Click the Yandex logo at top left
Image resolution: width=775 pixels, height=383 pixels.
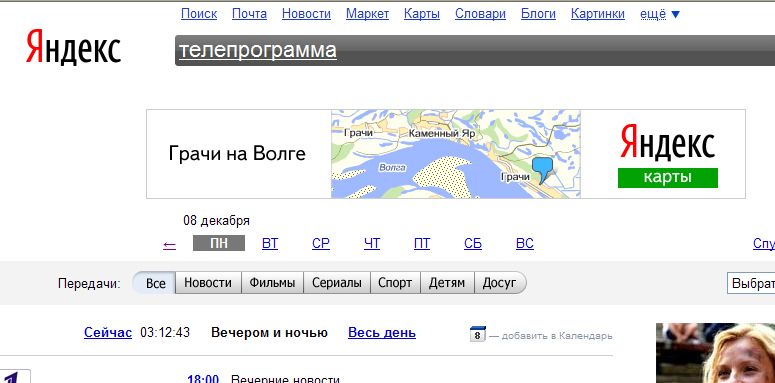pos(73,46)
